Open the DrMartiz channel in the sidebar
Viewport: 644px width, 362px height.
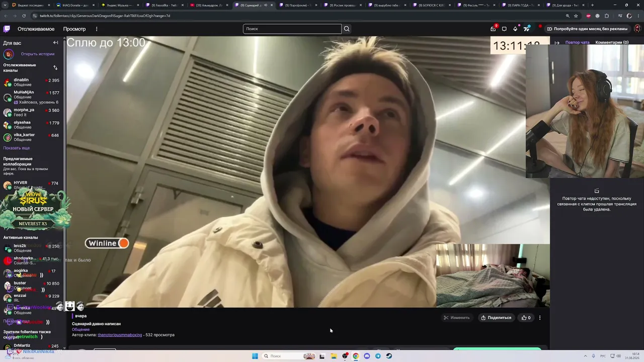pos(32,347)
